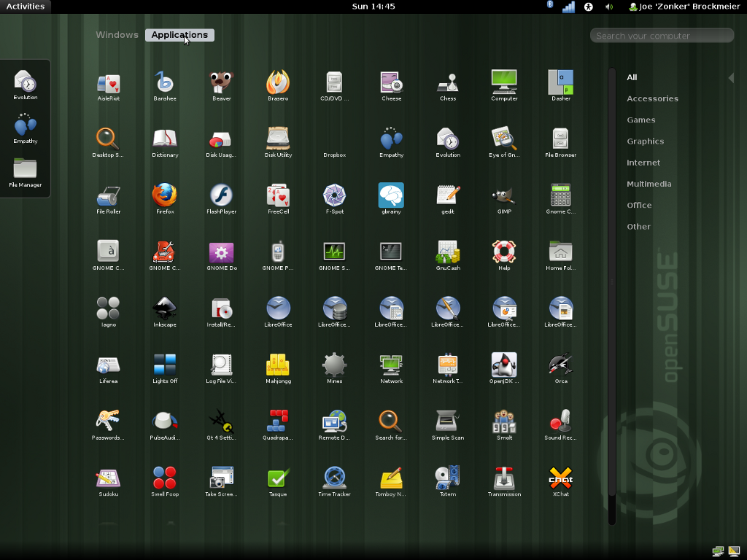Open the GIMP image editor
This screenshot has width=747, height=560.
pos(504,195)
